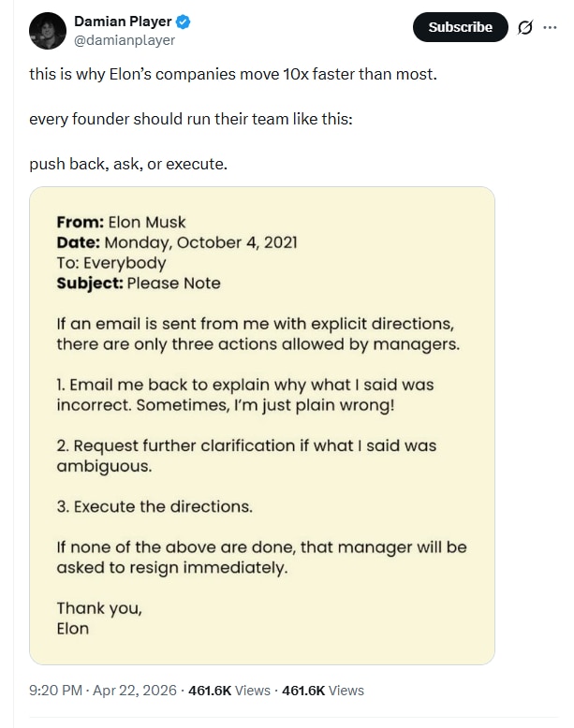Click the 'push back, ask, or execute' line
Screen dimensions: 574x728
[x=128, y=164]
